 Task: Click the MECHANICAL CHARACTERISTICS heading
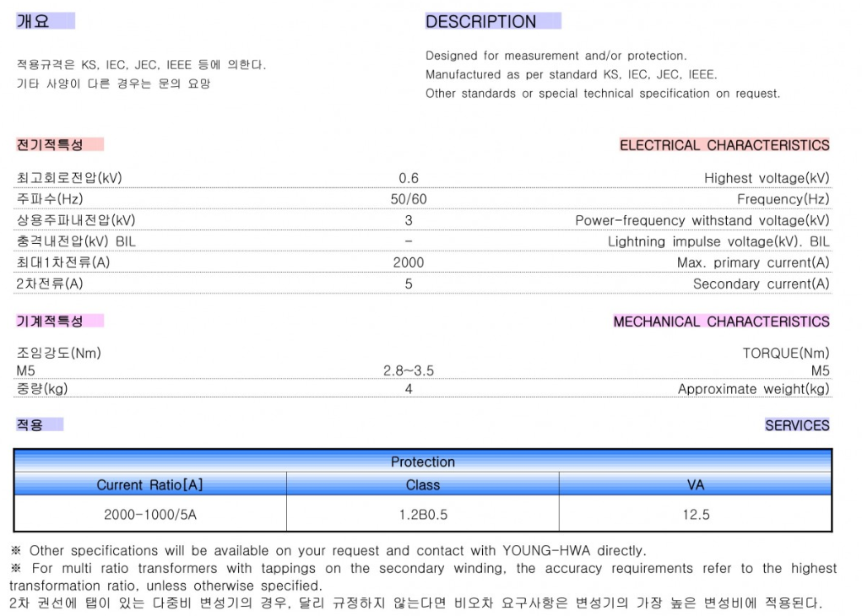pos(721,322)
